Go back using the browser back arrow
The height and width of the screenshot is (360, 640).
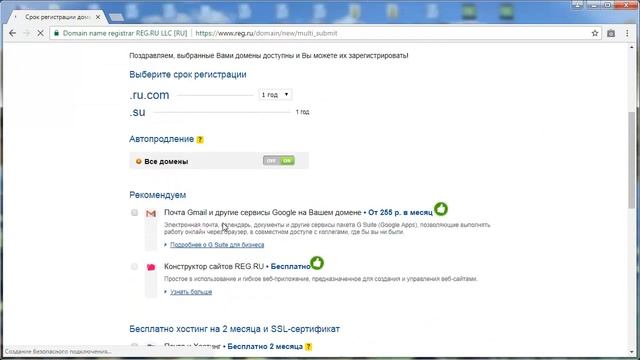13,33
